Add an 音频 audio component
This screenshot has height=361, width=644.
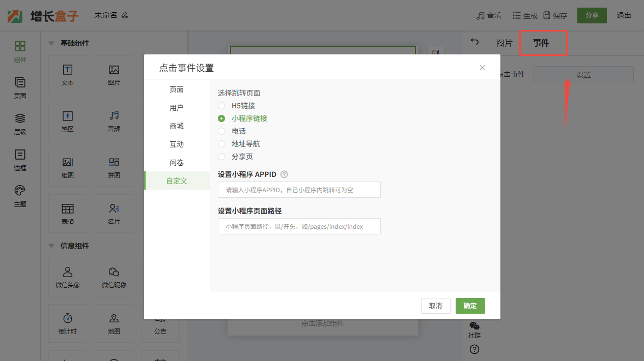(114, 121)
